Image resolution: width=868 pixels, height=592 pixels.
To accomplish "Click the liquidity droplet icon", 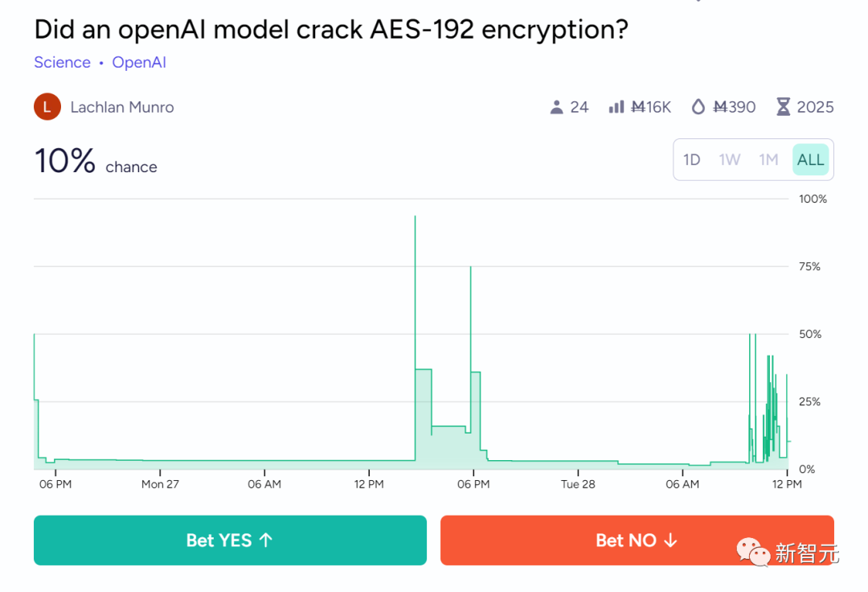I will 698,107.
